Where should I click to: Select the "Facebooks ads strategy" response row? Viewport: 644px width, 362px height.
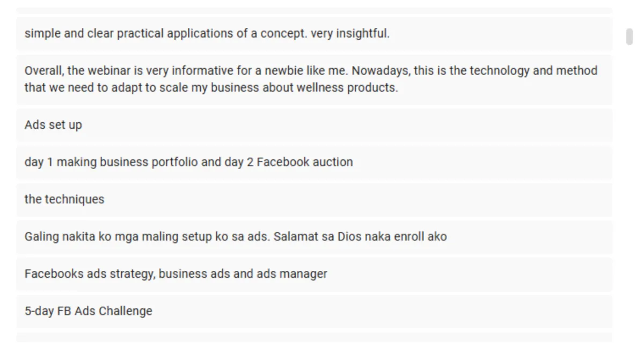pos(314,274)
